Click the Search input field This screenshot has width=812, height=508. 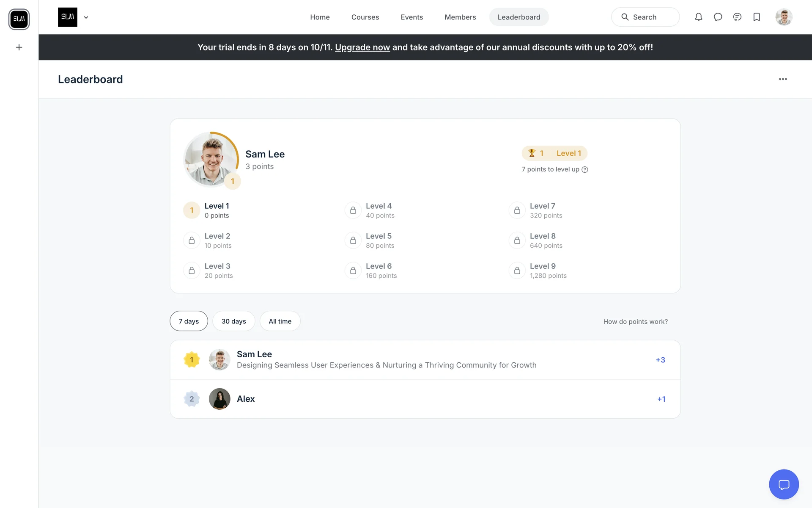pos(645,17)
